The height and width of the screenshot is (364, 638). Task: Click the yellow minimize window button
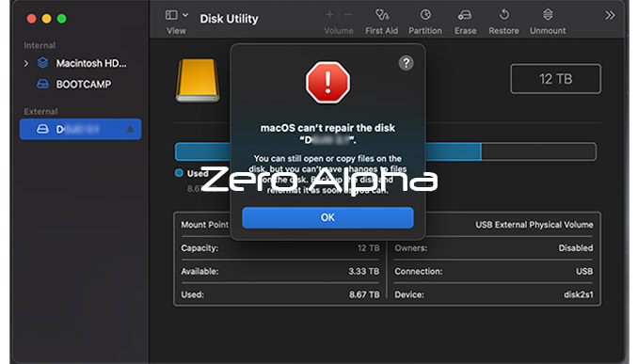pos(46,19)
